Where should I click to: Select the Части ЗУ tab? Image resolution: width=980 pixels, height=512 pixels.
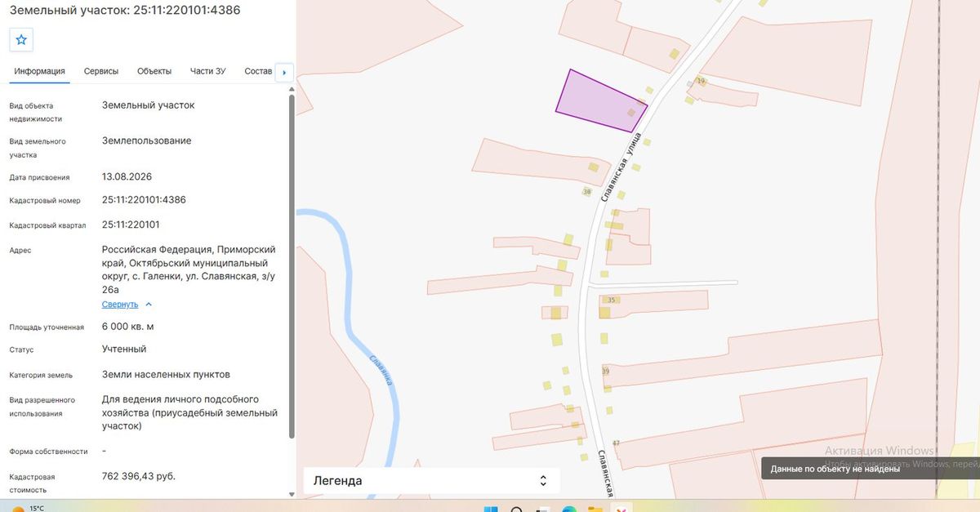208,71
